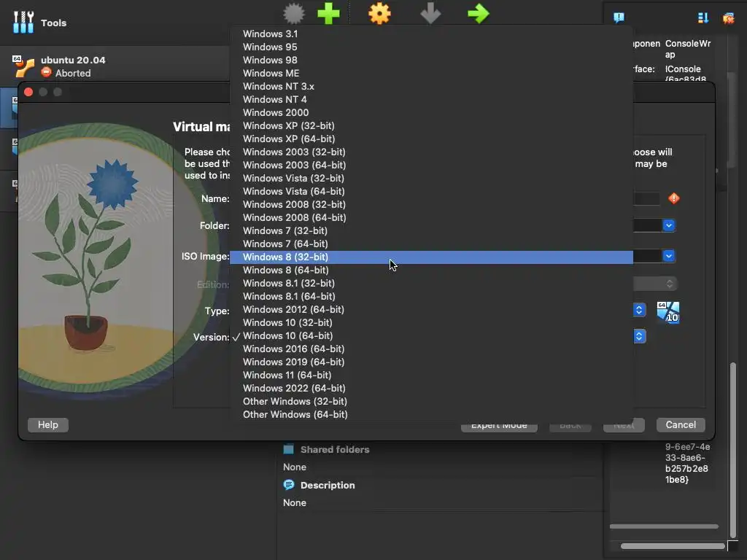Screen dimensions: 747x560
Task: Select Other Windows (32-bit)
Action: [432, 402]
